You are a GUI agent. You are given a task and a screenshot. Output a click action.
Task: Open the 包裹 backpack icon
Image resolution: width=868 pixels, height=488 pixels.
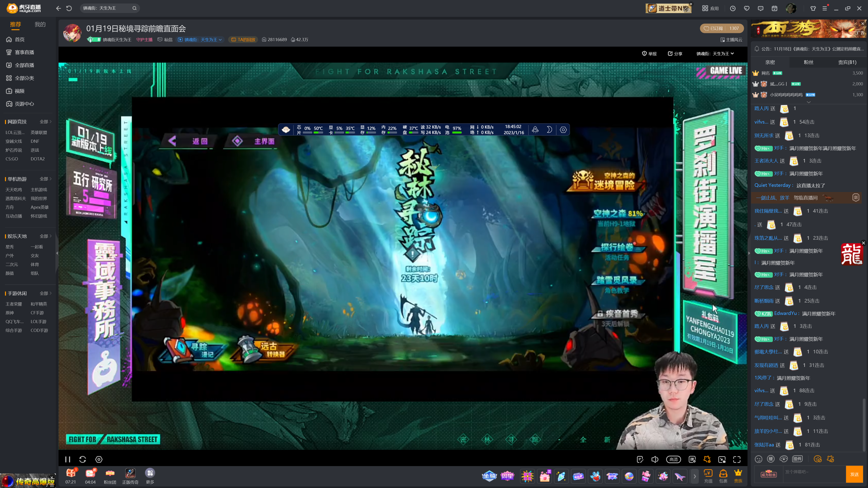point(723,476)
